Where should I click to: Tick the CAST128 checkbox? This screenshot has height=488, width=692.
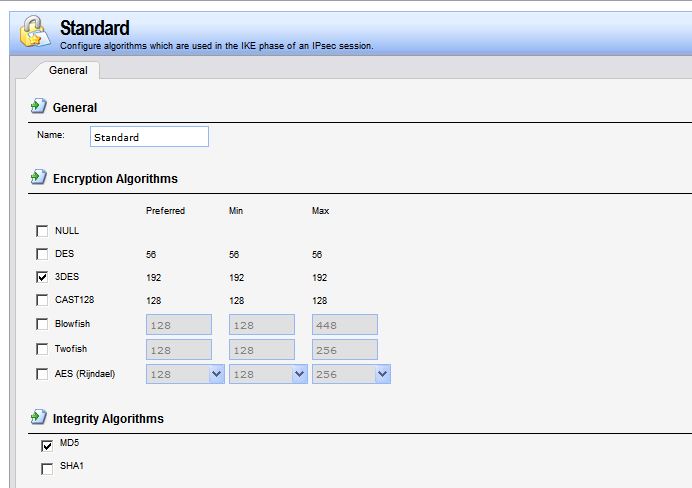(42, 300)
